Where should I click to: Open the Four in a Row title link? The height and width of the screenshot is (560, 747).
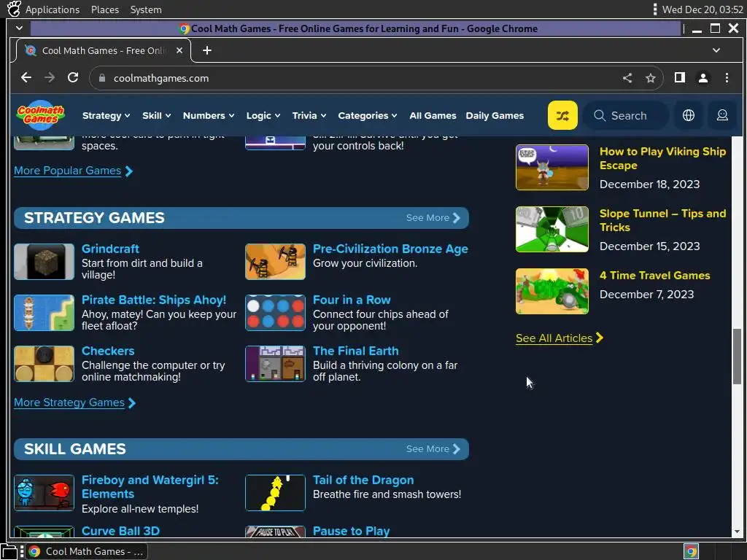pos(352,300)
